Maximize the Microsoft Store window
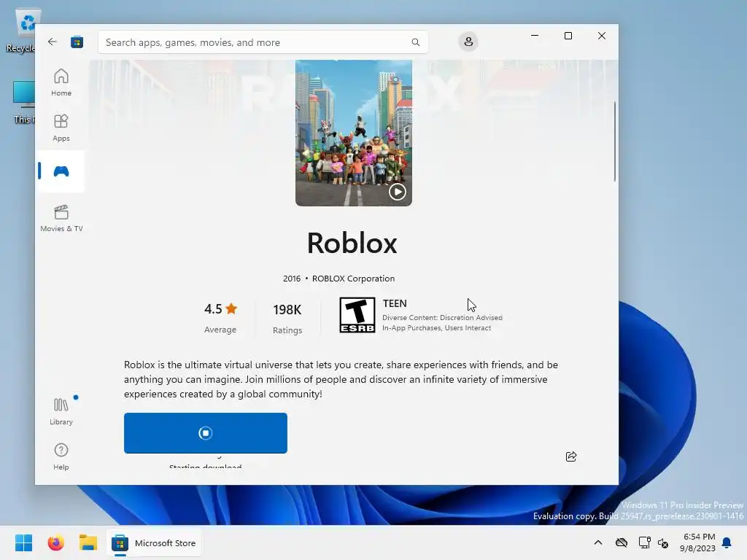747x560 pixels. click(x=568, y=36)
